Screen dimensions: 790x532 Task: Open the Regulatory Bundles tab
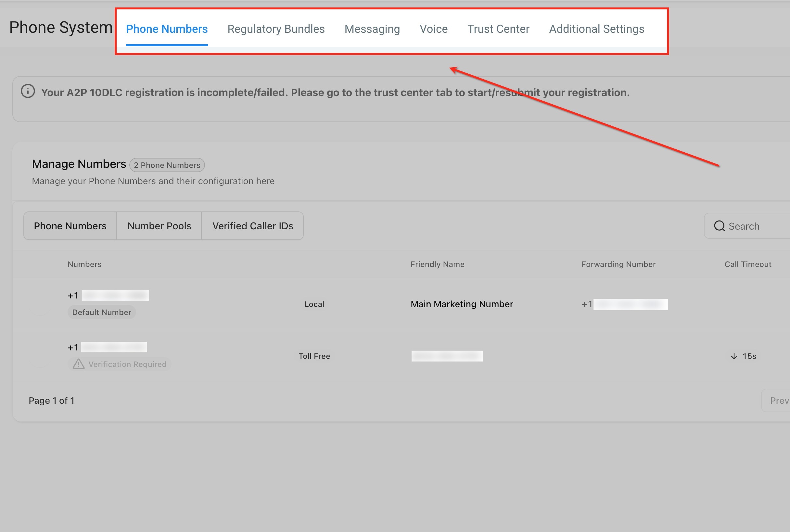(x=276, y=29)
